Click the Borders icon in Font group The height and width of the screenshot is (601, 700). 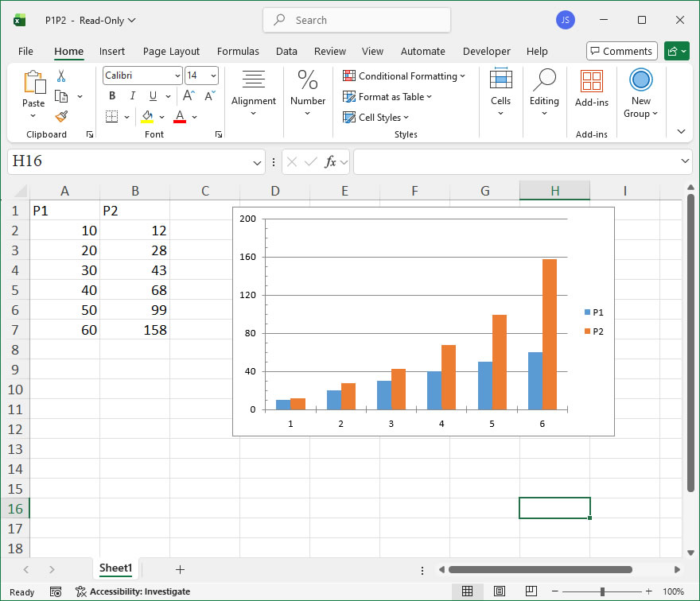pyautogui.click(x=111, y=117)
